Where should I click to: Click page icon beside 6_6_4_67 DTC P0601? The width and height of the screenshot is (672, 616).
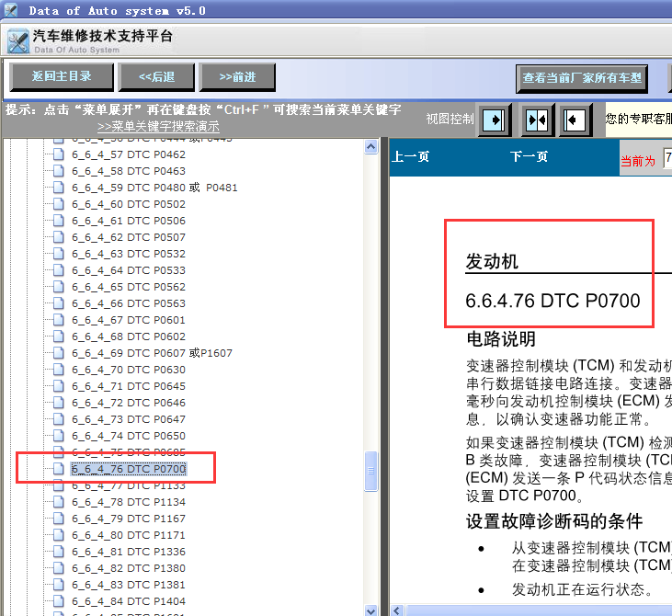pyautogui.click(x=59, y=320)
